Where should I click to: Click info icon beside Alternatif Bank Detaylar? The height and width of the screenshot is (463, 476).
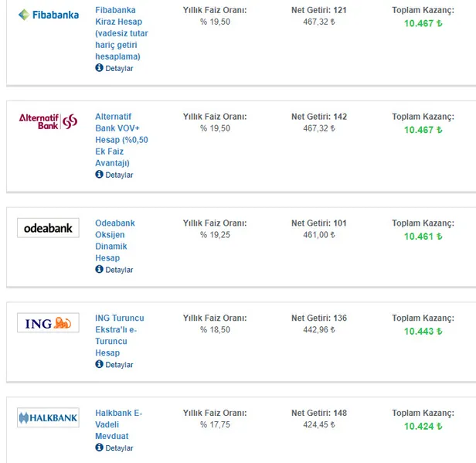pyautogui.click(x=99, y=175)
